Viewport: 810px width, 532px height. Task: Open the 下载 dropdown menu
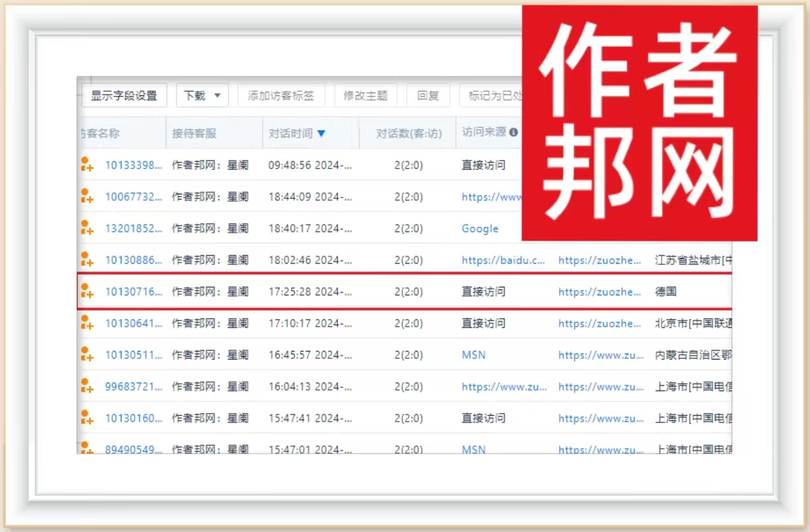202,96
